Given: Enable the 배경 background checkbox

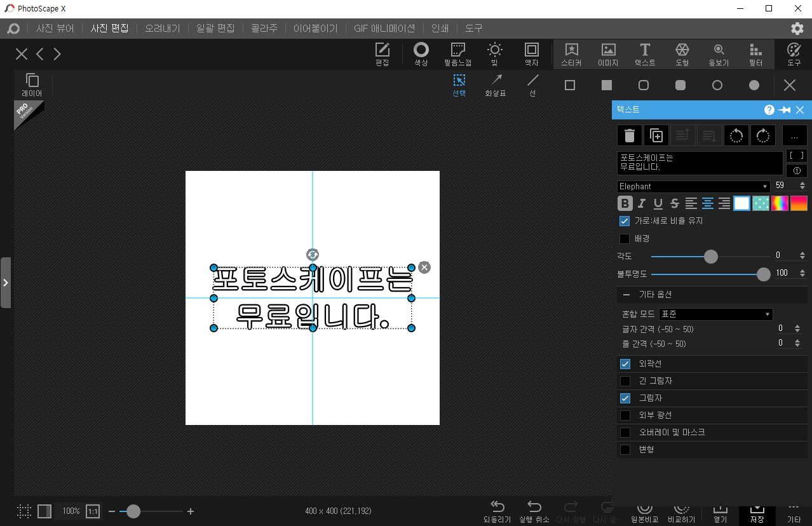Looking at the screenshot, I should (625, 239).
